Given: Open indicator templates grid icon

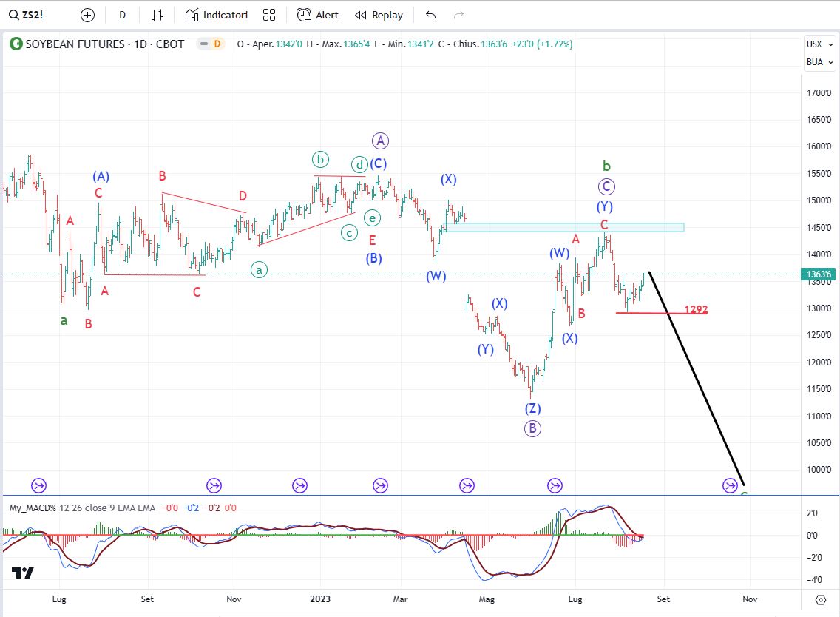Looking at the screenshot, I should pyautogui.click(x=269, y=15).
